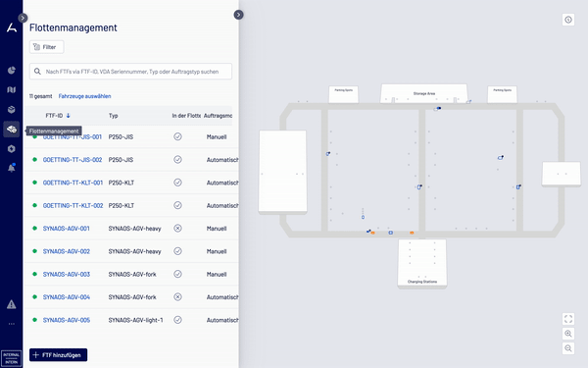
Task: Open GOETTING-TT-KLT-002 vehicle link
Action: [73, 205]
